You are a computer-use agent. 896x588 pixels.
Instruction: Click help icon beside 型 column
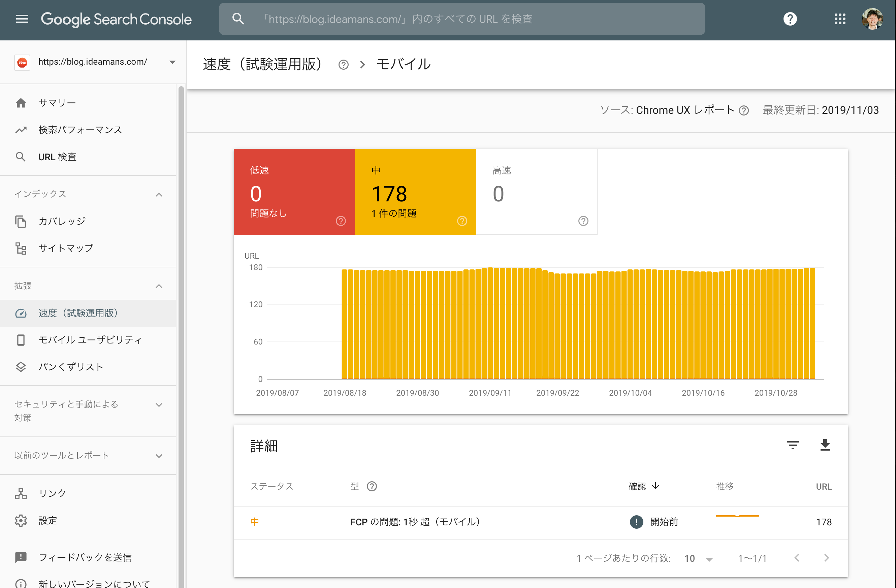pos(372,486)
